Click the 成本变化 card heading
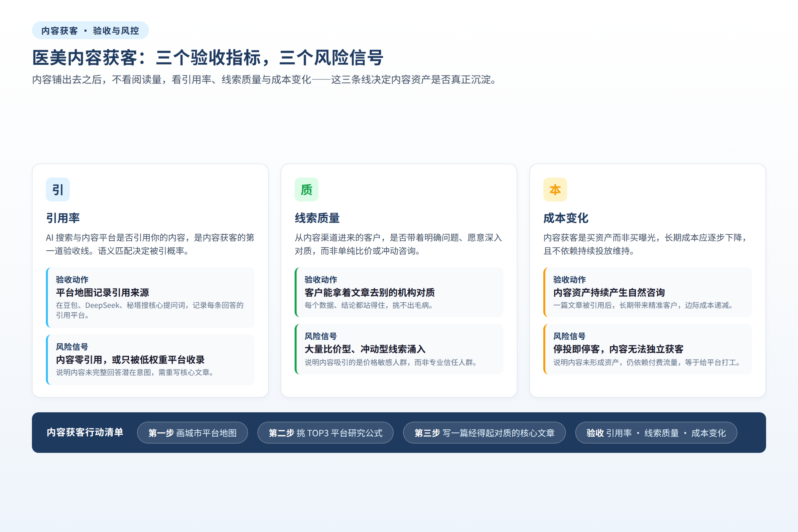 click(566, 218)
